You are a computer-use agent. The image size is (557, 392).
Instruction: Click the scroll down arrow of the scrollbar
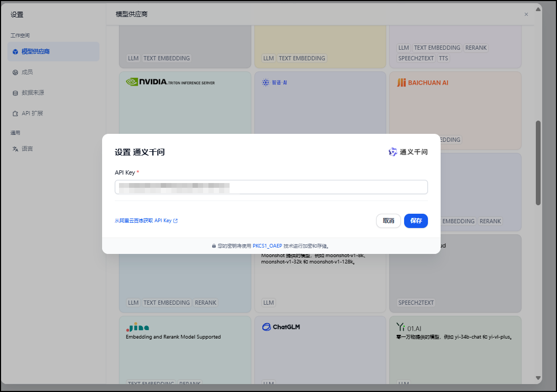(x=538, y=378)
